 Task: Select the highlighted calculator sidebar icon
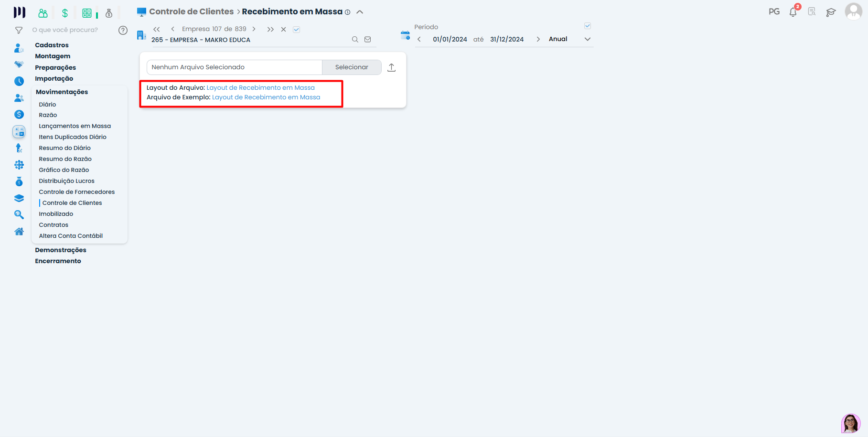[x=19, y=132]
